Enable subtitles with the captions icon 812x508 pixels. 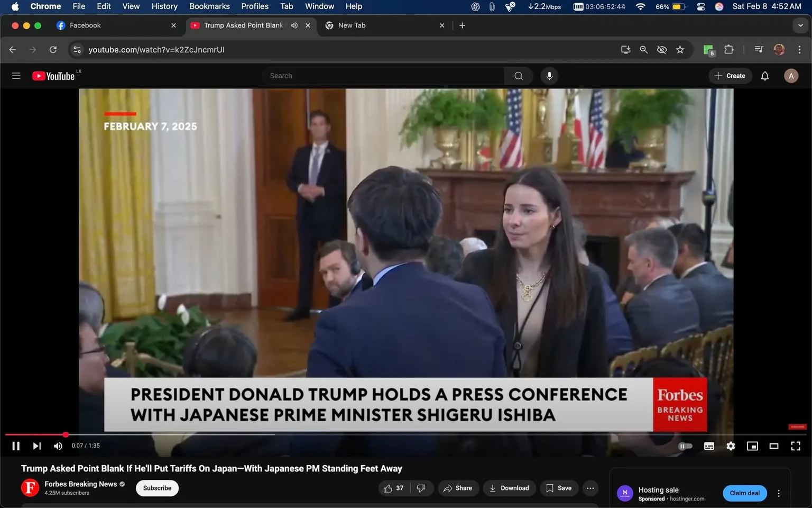click(x=709, y=446)
